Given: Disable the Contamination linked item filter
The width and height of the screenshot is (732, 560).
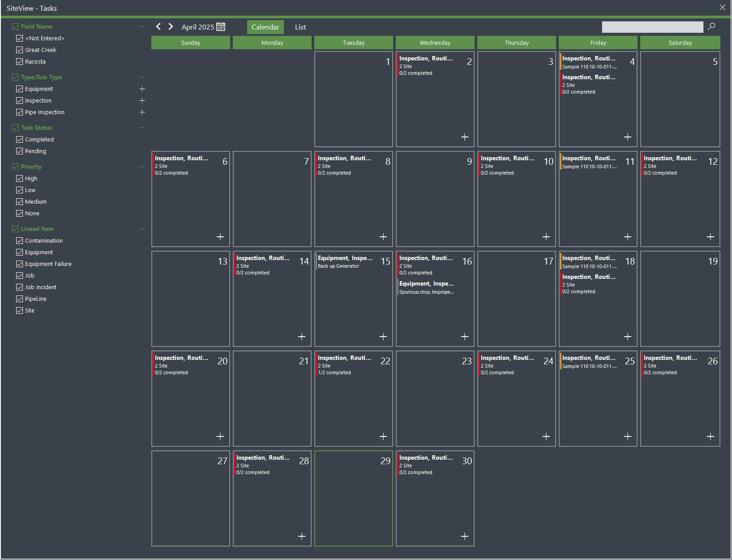Looking at the screenshot, I should coord(19,240).
